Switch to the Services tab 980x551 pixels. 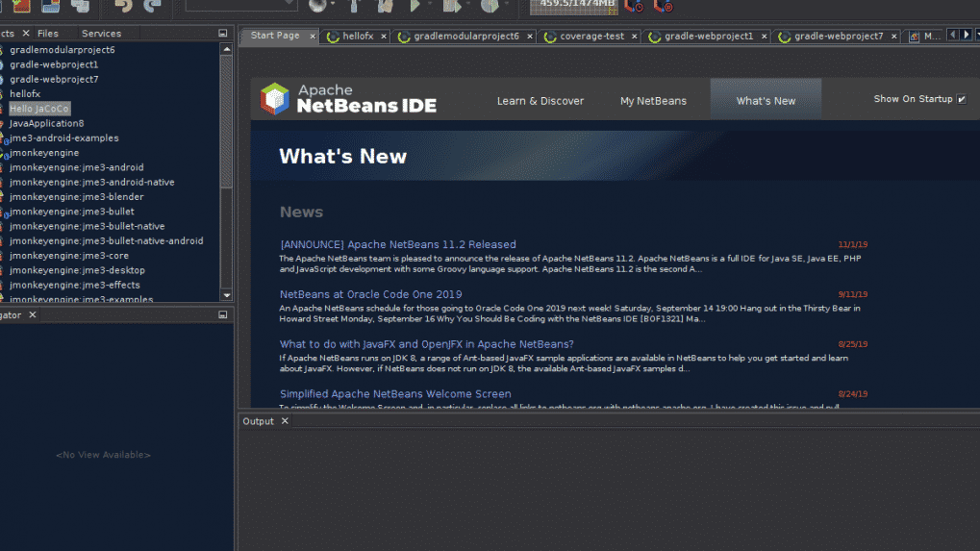pos(101,33)
